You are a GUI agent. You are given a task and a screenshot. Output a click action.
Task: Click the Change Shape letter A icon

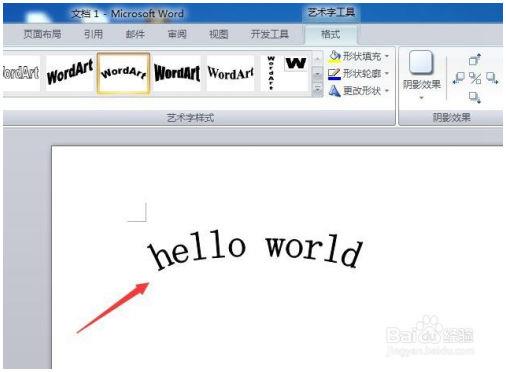334,91
